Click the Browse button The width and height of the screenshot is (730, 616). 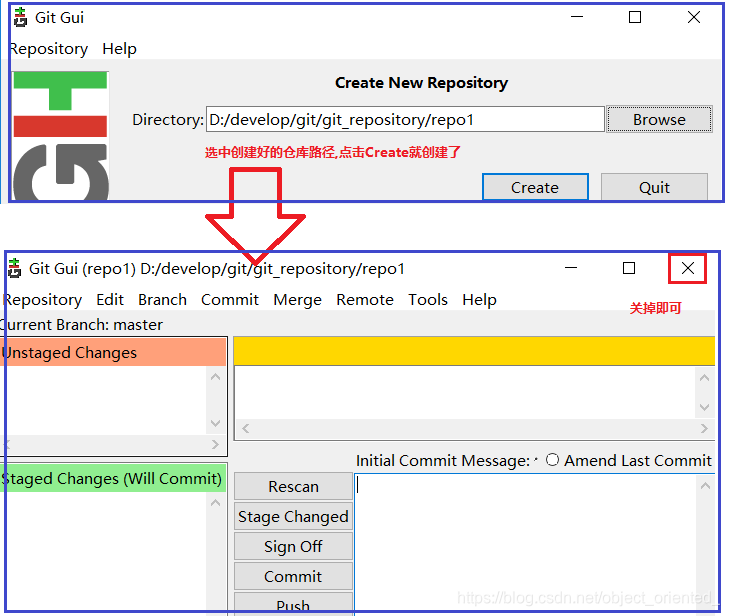tap(659, 119)
